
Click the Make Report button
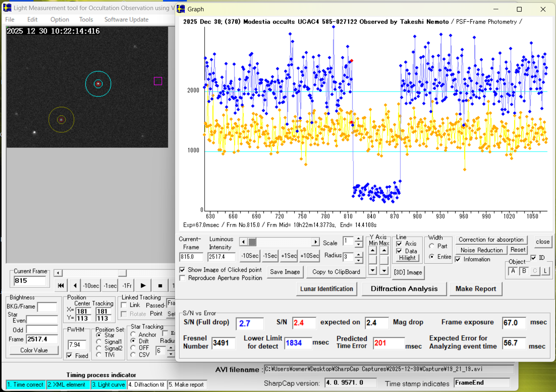click(x=475, y=289)
